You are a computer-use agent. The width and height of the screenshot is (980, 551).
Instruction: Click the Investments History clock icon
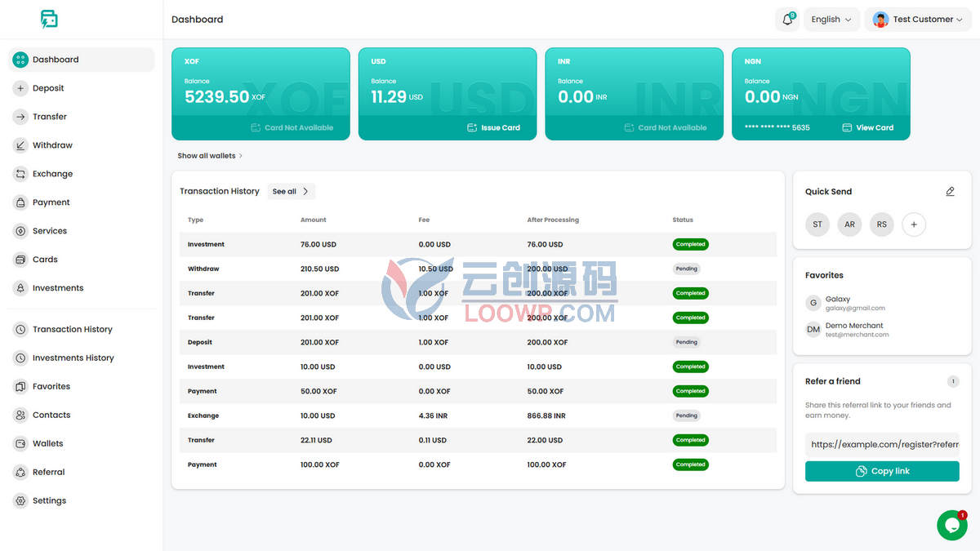tap(20, 358)
